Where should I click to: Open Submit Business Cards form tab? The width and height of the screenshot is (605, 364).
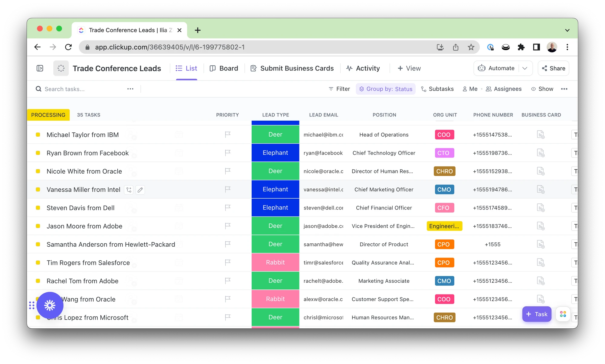(292, 68)
